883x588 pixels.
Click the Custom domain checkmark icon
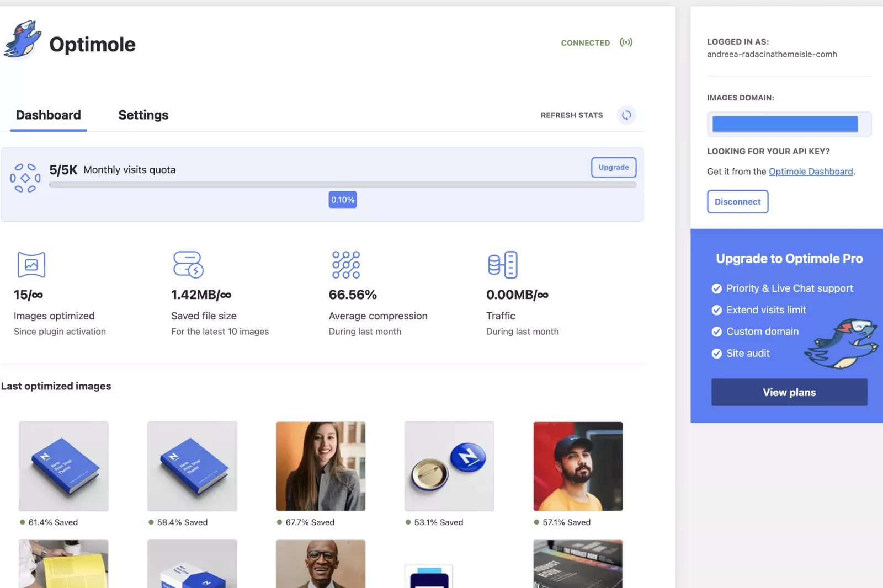(717, 332)
